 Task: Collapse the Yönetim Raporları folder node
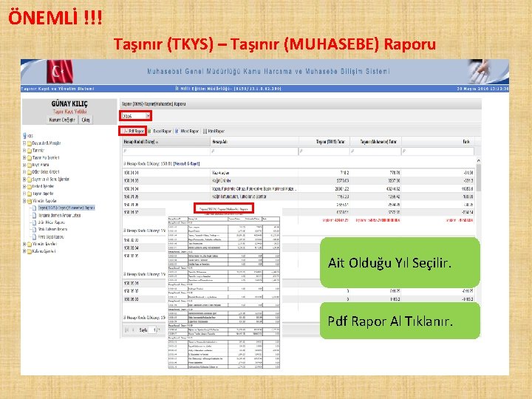24,201
